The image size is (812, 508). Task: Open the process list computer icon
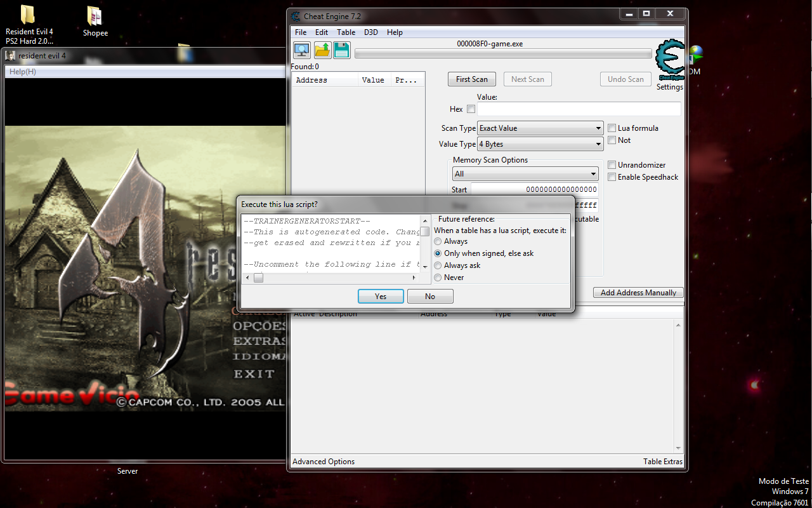(x=302, y=50)
